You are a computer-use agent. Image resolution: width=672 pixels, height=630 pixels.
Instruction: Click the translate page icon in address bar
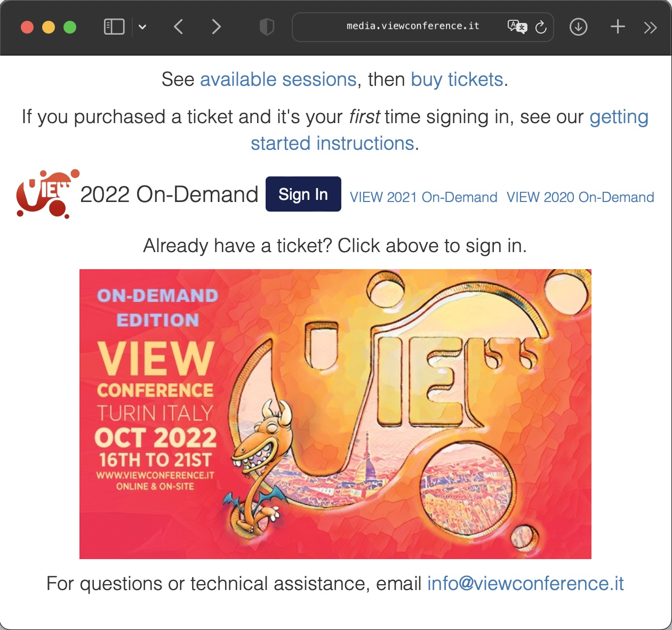[x=517, y=27]
